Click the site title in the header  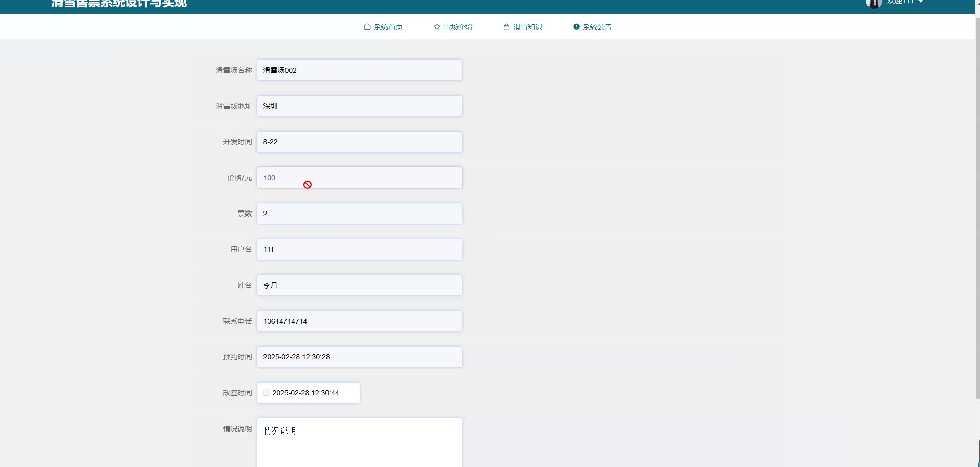tap(119, 4)
